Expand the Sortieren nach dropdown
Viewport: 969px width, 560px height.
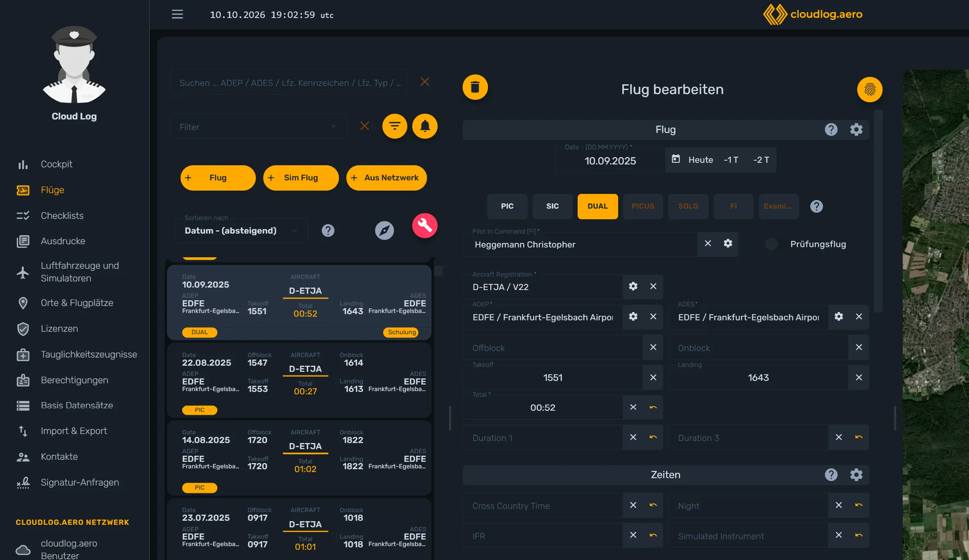[x=241, y=231]
